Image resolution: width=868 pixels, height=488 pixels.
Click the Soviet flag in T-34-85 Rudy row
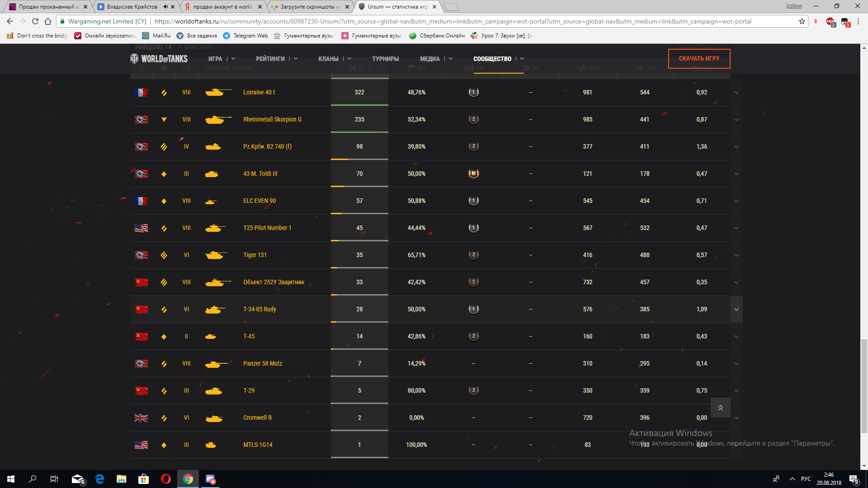(141, 309)
